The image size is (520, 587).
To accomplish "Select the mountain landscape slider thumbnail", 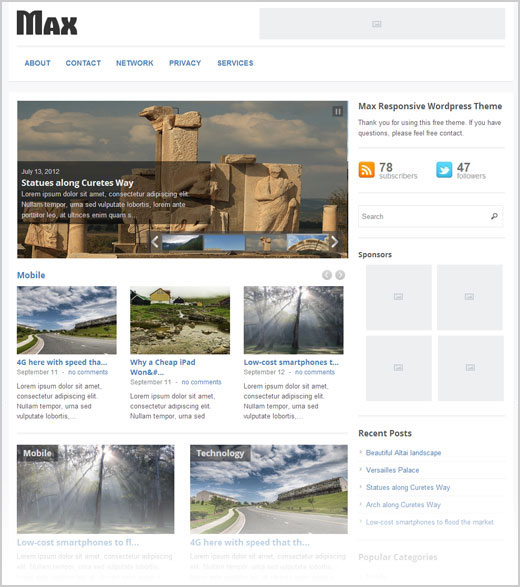I will 182,243.
